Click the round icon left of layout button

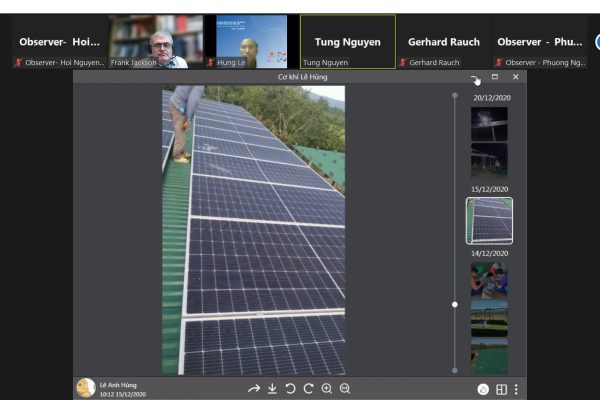(484, 389)
